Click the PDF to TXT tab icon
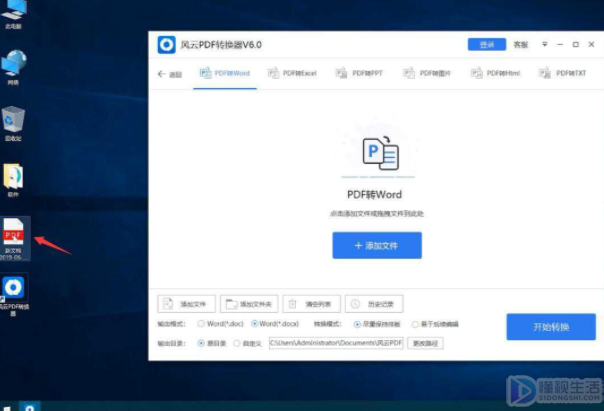 [544, 73]
